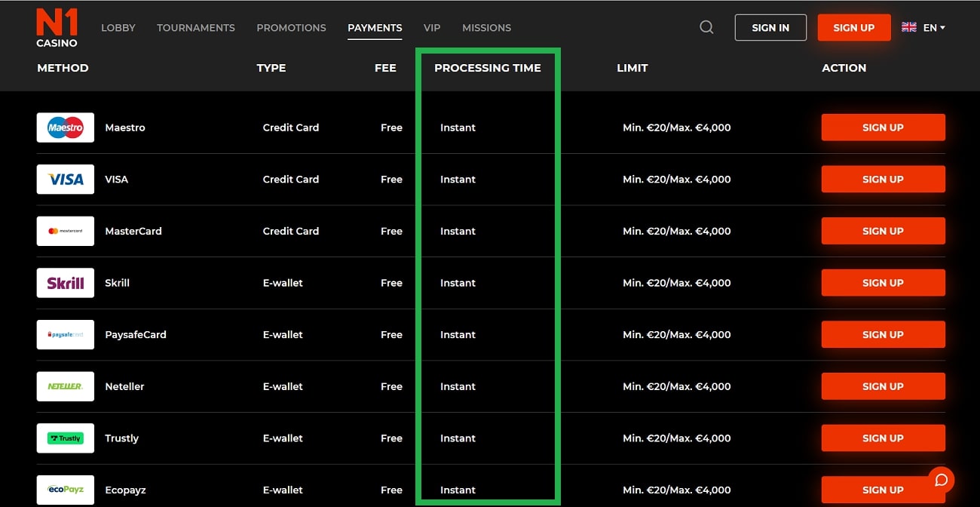The height and width of the screenshot is (507, 980).
Task: Click the limit text in Maestro row
Action: tap(677, 128)
